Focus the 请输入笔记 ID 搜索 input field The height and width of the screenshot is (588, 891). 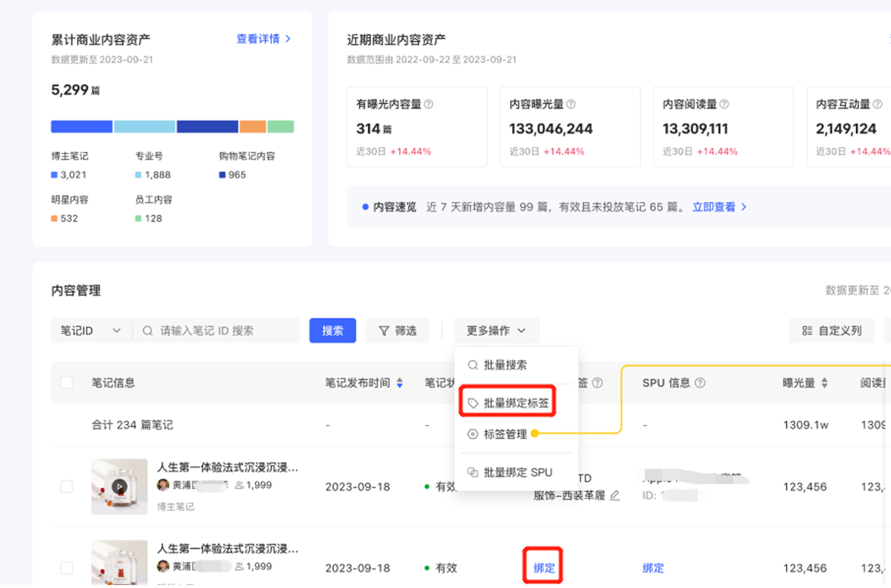pos(217,331)
